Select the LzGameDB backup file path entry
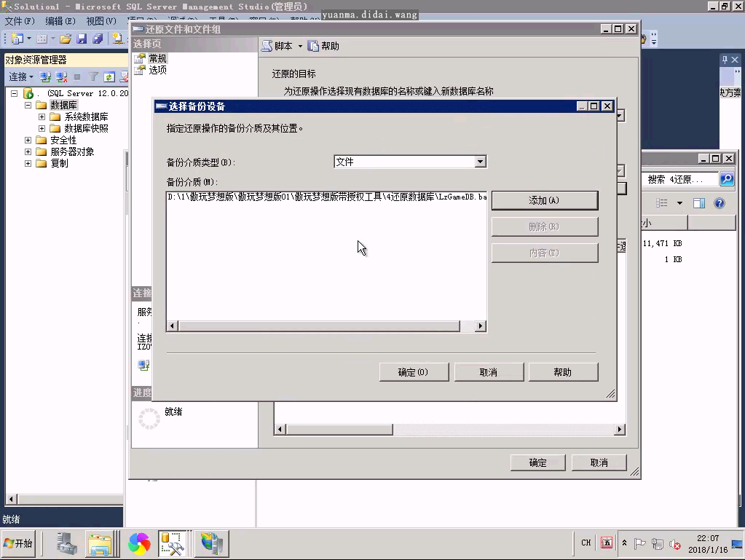 [327, 197]
